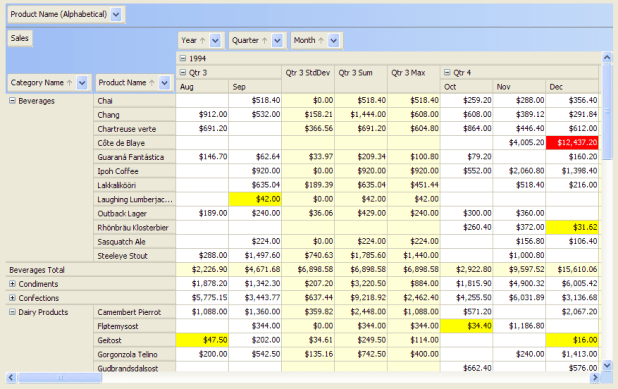Select the Chartreuse verte row header
This screenshot has height=389, width=618.
[x=135, y=129]
